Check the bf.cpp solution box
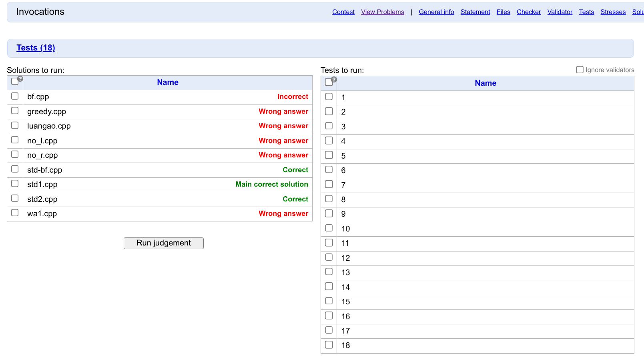This screenshot has height=360, width=644. [x=15, y=96]
